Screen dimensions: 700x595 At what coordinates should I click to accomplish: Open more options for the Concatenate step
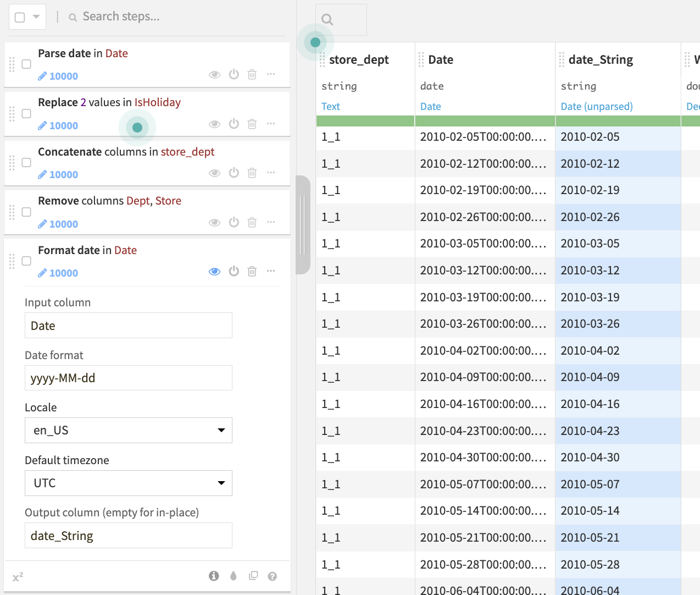(270, 173)
